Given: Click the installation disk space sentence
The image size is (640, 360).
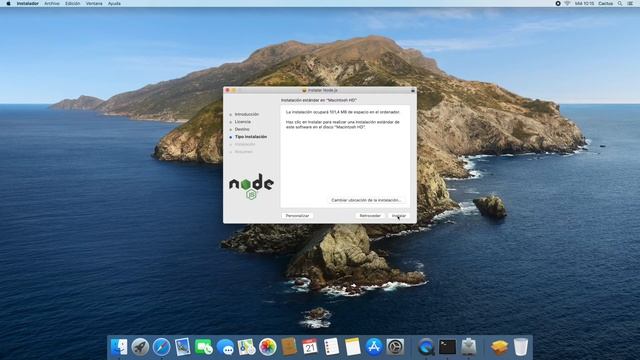Looking at the screenshot, I should [x=343, y=112].
